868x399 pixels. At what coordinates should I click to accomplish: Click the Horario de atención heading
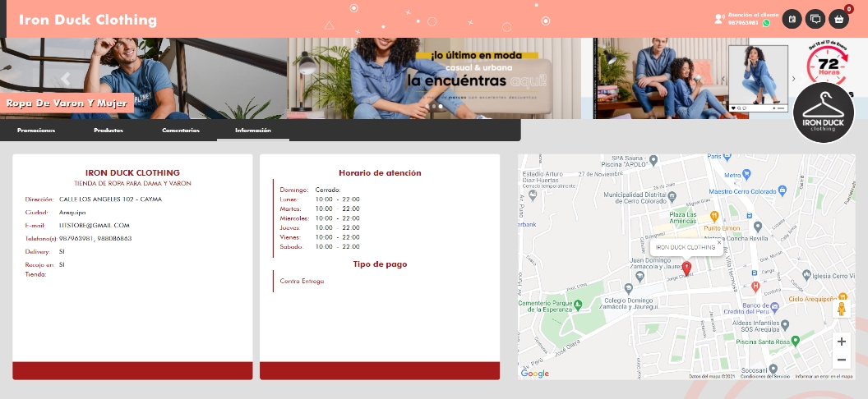click(380, 173)
